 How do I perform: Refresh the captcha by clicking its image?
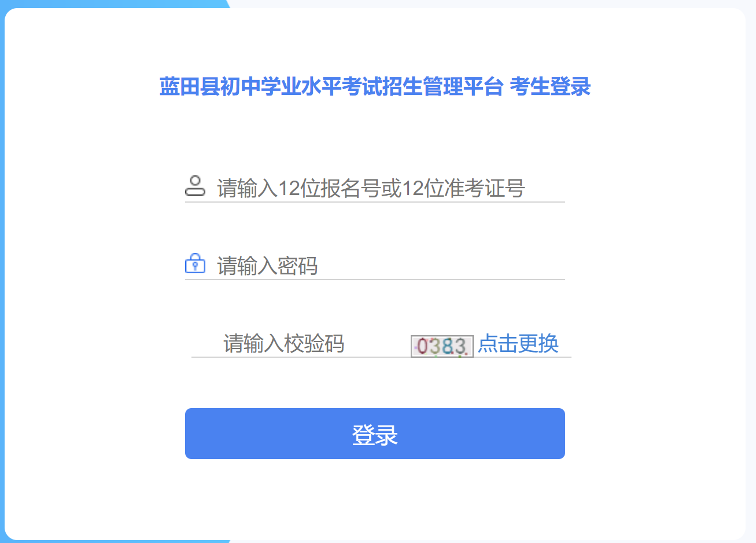442,346
